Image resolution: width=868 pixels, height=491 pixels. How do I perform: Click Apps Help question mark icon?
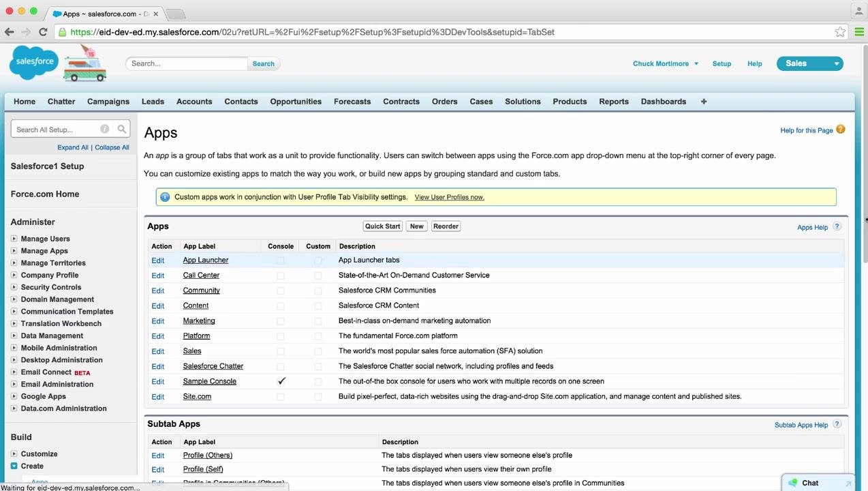point(837,226)
